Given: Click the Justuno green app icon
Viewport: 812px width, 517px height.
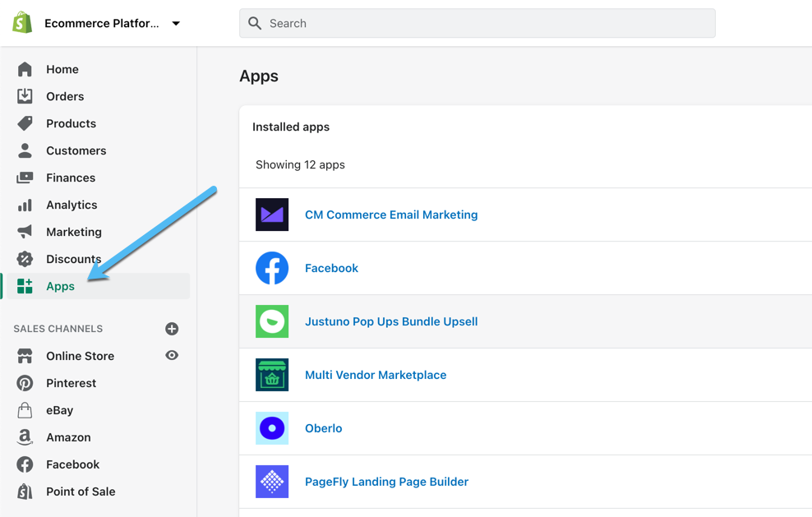Looking at the screenshot, I should (272, 321).
